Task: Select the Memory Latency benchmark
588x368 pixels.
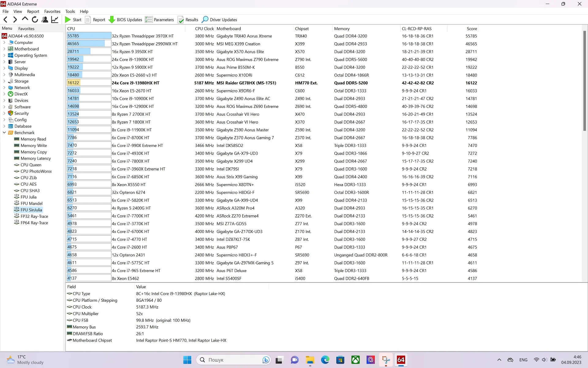Action: pos(32,158)
